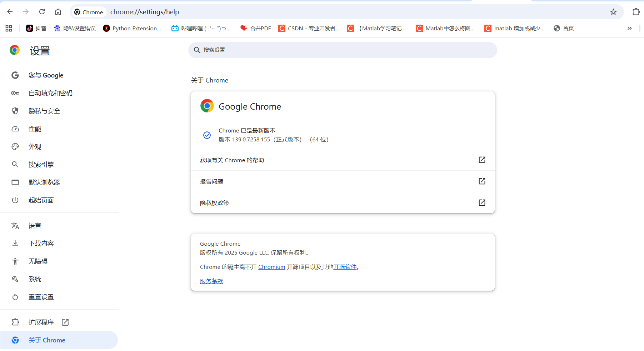The width and height of the screenshot is (644, 351).
Task: Select the 抖音 bookmark on the bookmarks bar
Action: click(36, 28)
